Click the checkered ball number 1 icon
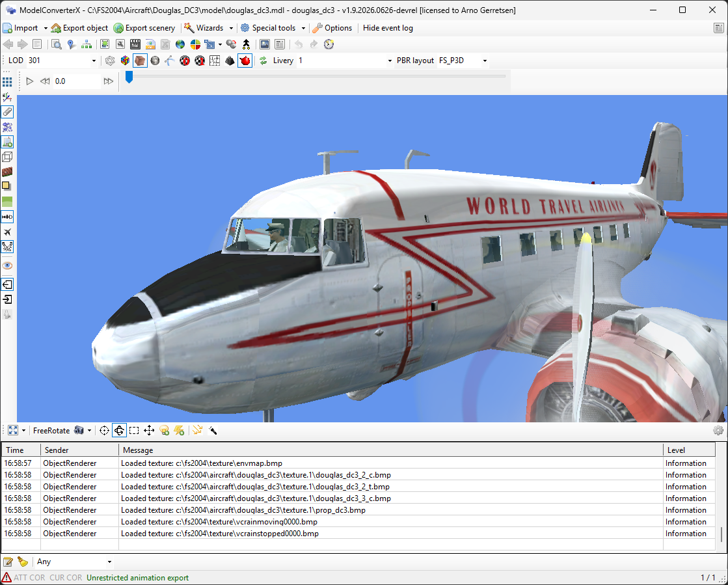728x585 pixels. 200,61
